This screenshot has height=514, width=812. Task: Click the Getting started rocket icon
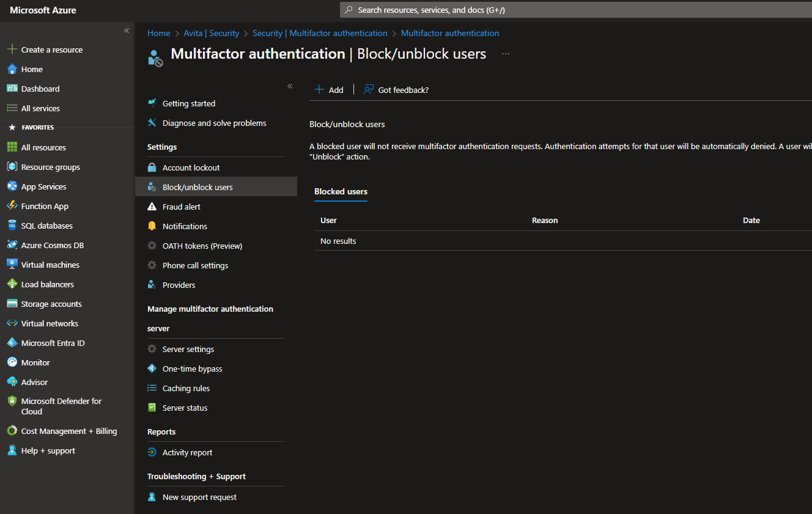[x=152, y=103]
